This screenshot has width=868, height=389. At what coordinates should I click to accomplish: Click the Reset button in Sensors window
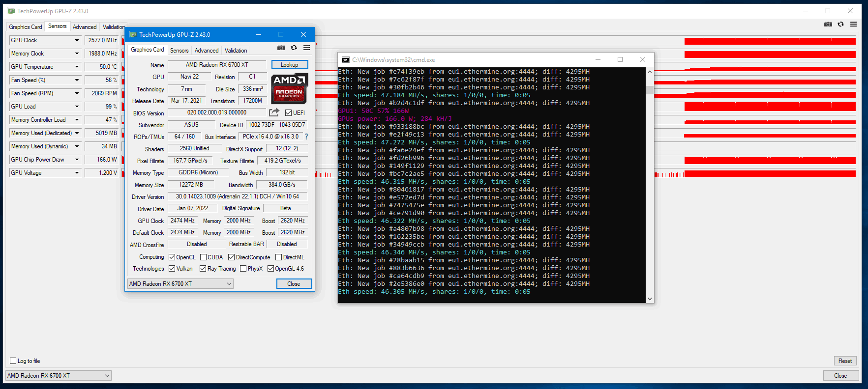point(845,361)
